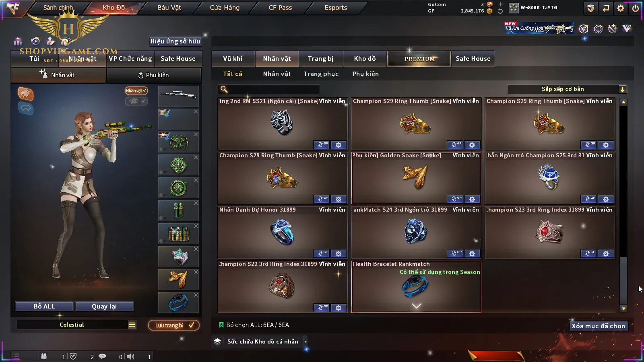644x362 pixels.
Task: Open the Cửa Hàng menu
Action: 225,8
